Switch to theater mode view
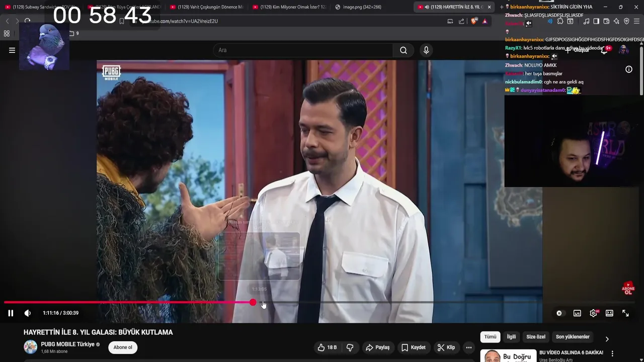The height and width of the screenshot is (362, 644). pos(609,313)
